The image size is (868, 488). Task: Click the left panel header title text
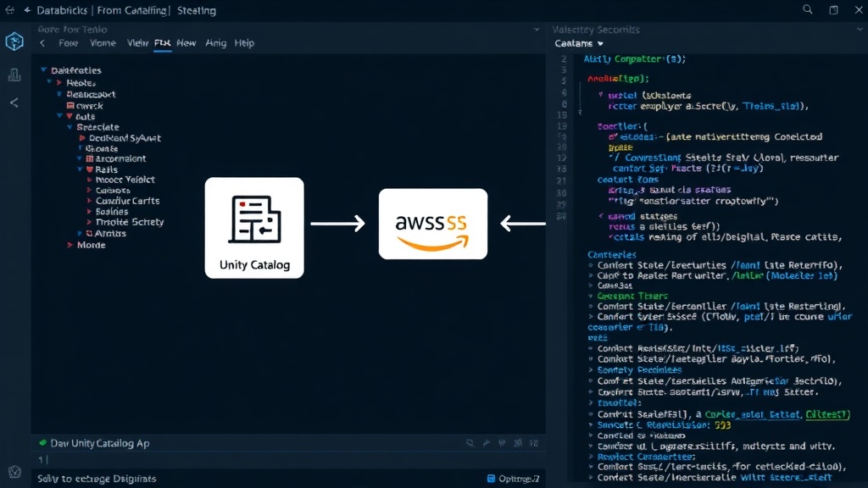click(73, 30)
